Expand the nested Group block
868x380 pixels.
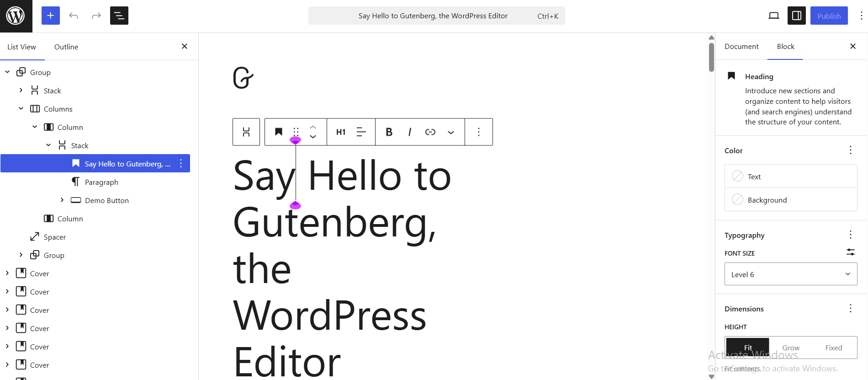(x=21, y=255)
